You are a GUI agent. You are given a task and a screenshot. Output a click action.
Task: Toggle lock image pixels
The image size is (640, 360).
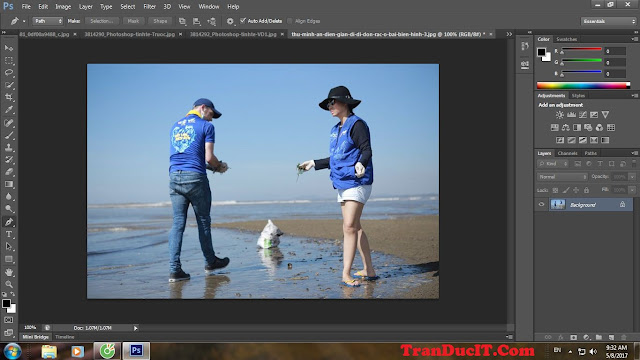click(x=566, y=190)
